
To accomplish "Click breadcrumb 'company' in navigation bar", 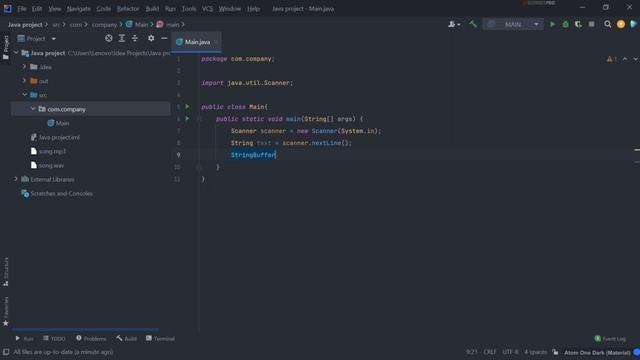I will coord(104,24).
